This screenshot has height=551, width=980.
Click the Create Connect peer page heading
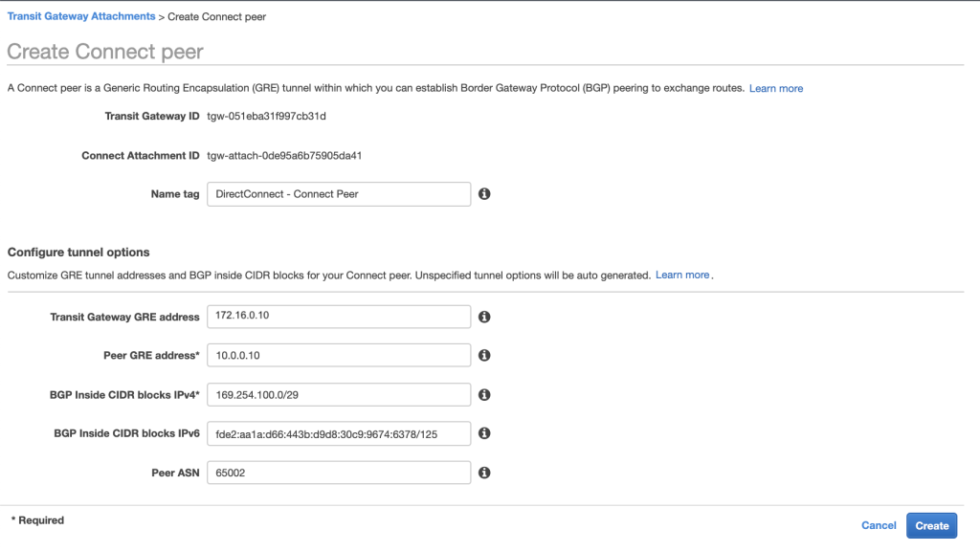tap(105, 52)
